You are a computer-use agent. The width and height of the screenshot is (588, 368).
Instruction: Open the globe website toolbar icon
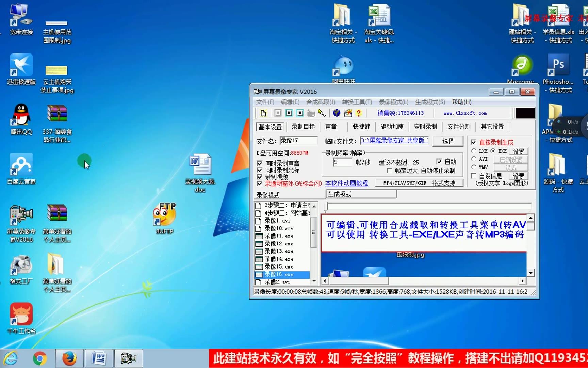(337, 113)
